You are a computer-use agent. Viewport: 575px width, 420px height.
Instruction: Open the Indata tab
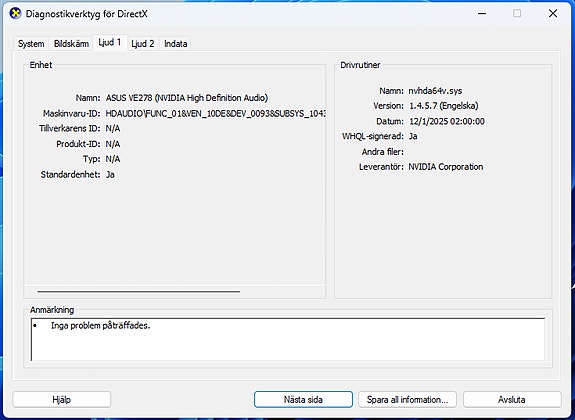pyautogui.click(x=176, y=44)
